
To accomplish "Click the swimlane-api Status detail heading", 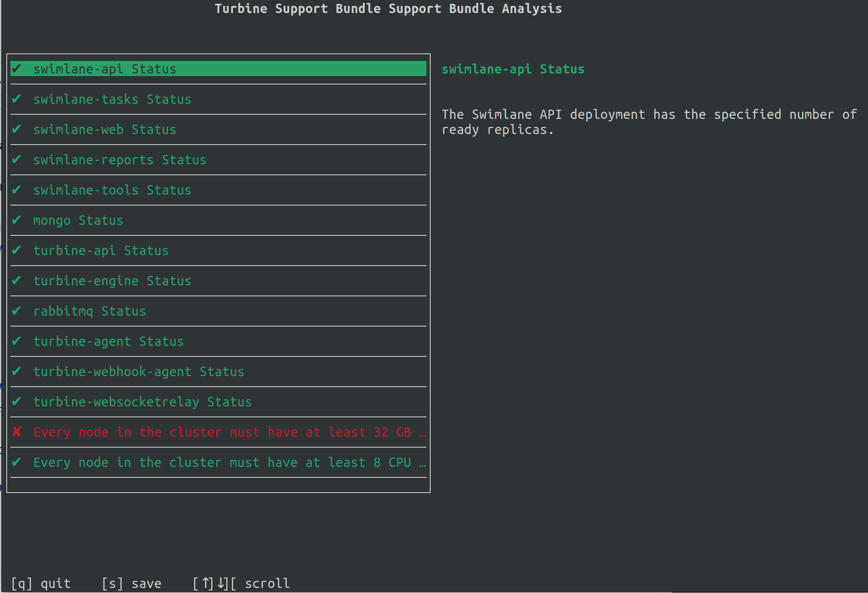I will pos(513,69).
